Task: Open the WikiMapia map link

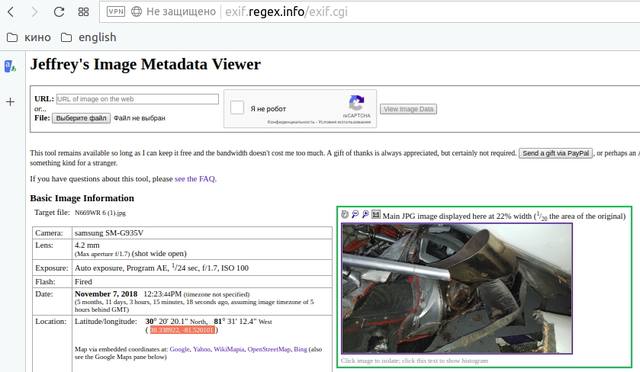Action: [x=229, y=349]
